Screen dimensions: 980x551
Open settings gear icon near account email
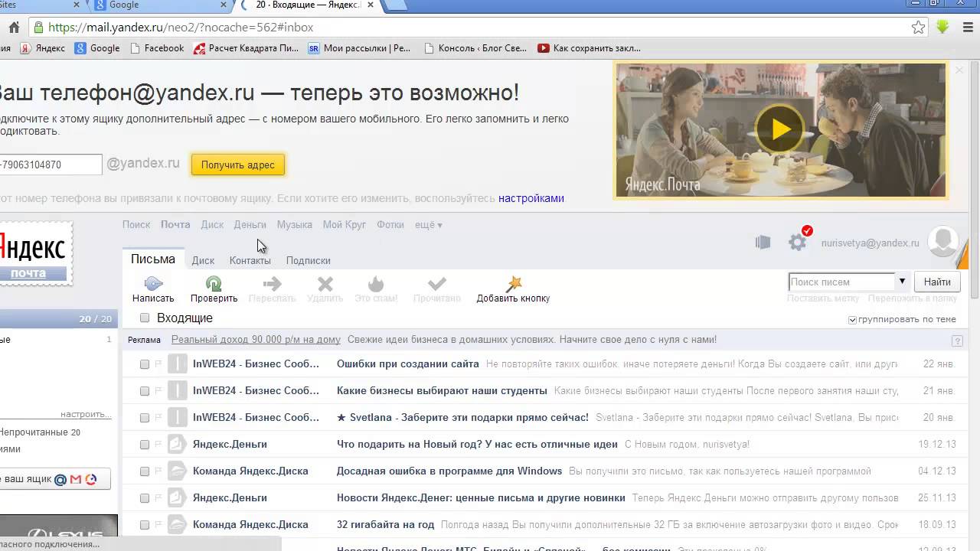[x=798, y=242]
